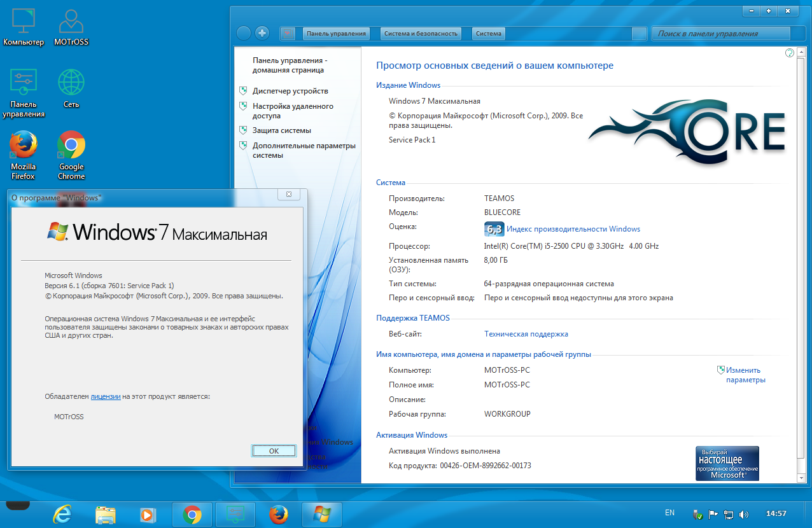Switch to Control Panel window in taskbar
The width and height of the screenshot is (812, 528).
pyautogui.click(x=235, y=515)
